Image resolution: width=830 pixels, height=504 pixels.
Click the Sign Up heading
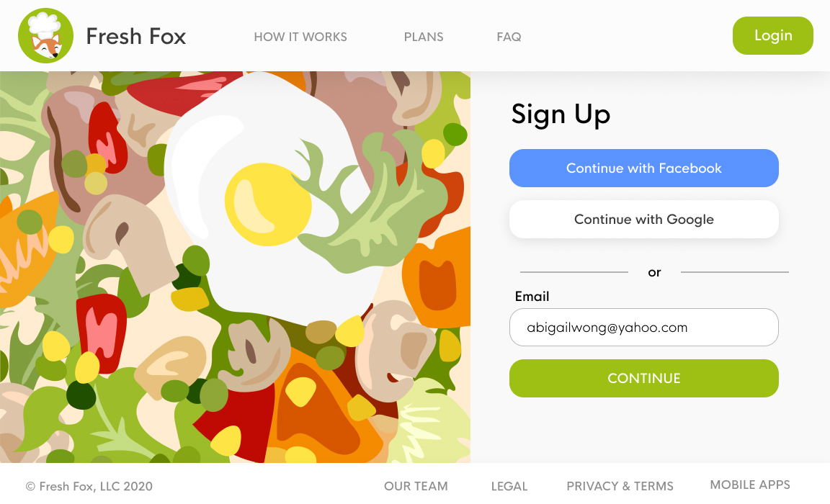[x=561, y=114]
